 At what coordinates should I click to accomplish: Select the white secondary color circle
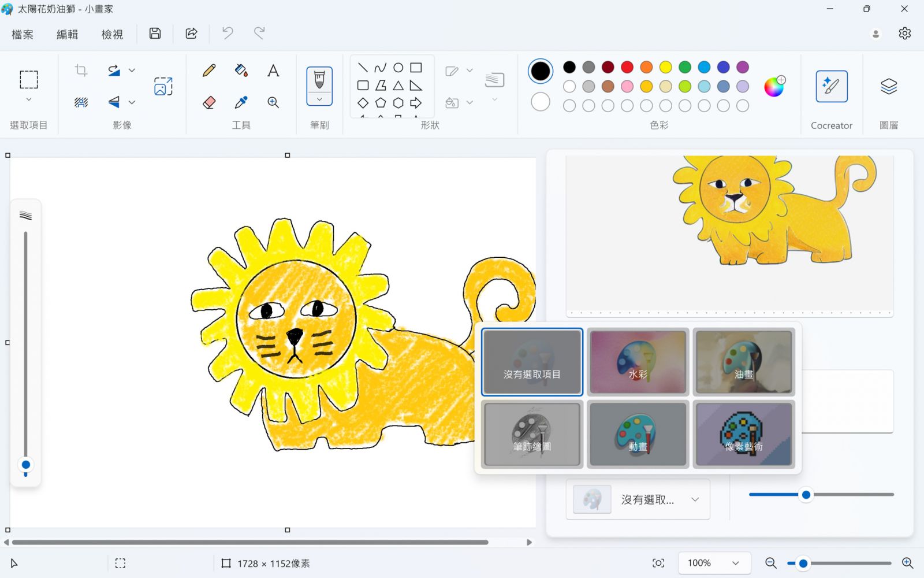coord(541,102)
